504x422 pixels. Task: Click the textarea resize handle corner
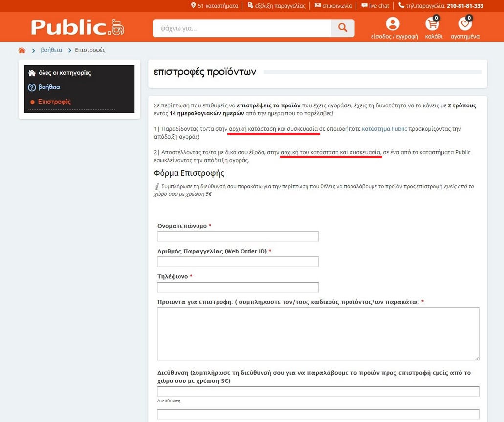pos(477,358)
